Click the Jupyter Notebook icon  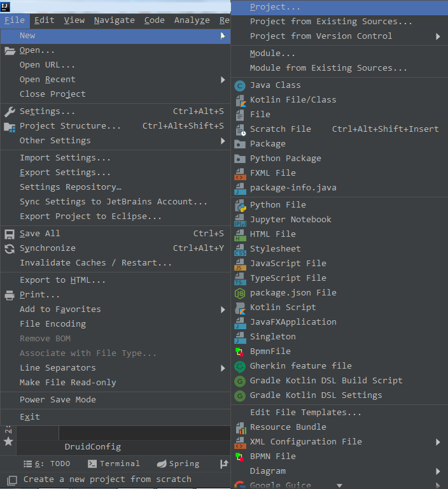240,220
